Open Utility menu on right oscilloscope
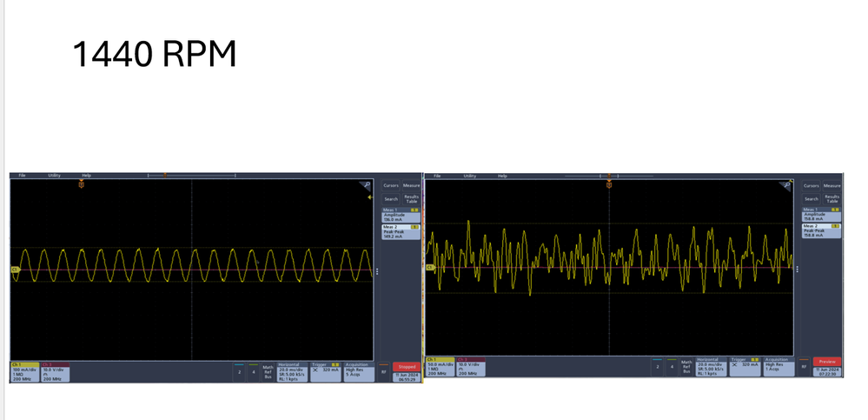Image resolution: width=868 pixels, height=420 pixels. [x=470, y=176]
